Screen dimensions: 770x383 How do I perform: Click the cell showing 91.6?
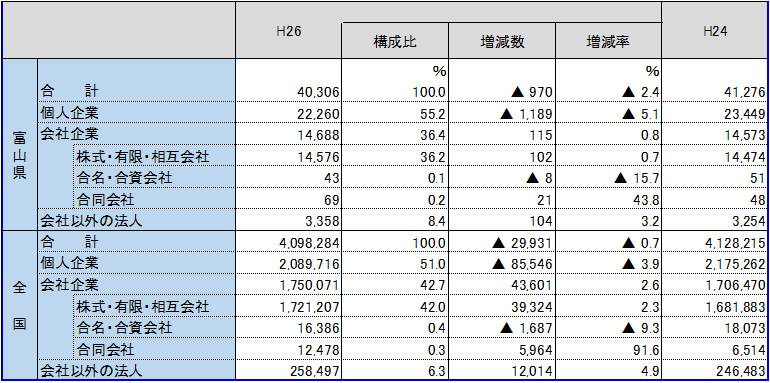(x=608, y=350)
